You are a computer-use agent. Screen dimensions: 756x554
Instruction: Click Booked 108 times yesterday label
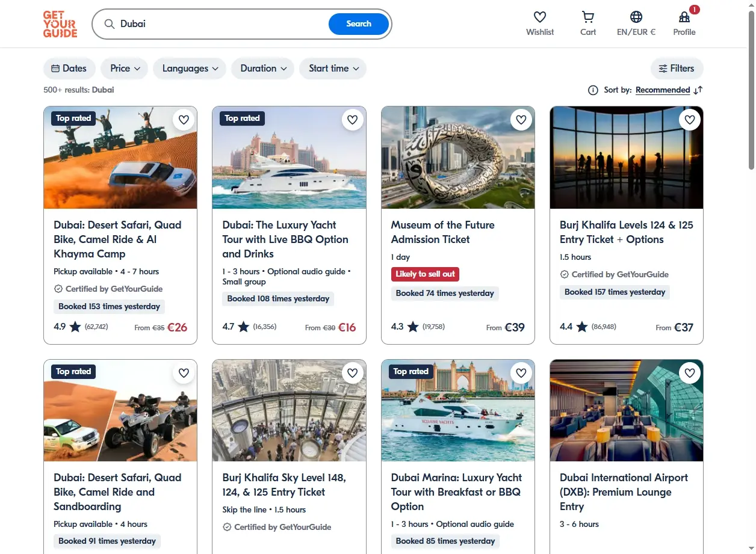click(x=278, y=299)
